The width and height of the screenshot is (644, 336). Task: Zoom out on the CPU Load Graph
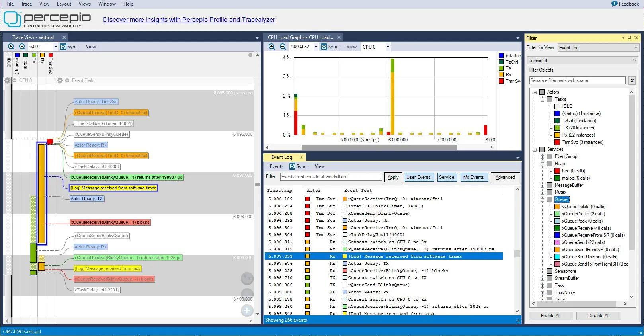point(283,47)
